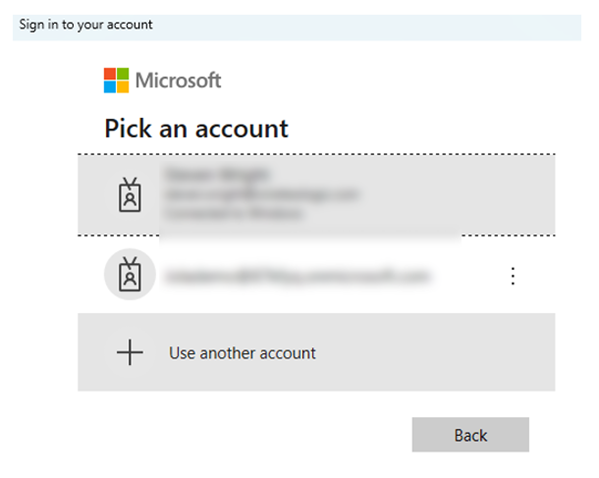Click the Pick an account heading
Viewport: 599px width, 478px height.
(196, 128)
